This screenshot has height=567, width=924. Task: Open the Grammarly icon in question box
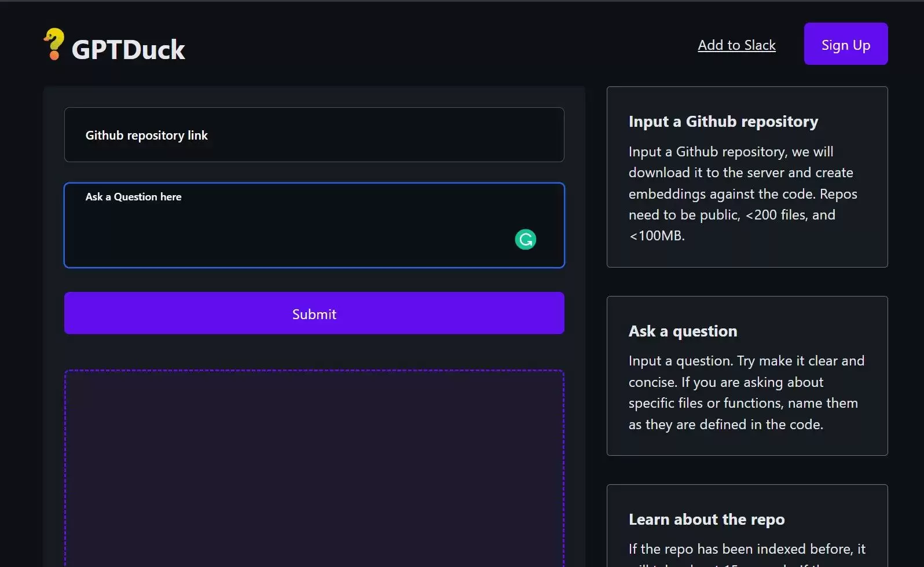pos(525,239)
